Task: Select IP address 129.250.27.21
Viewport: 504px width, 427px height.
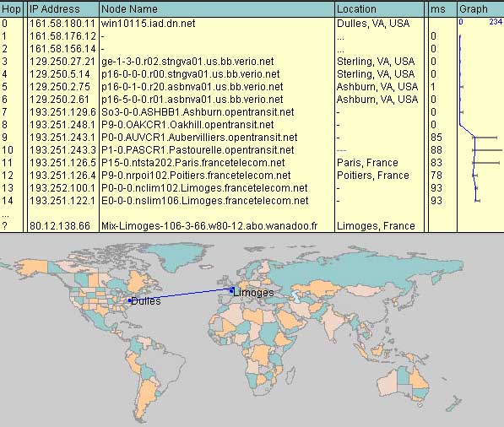Action: (62, 62)
